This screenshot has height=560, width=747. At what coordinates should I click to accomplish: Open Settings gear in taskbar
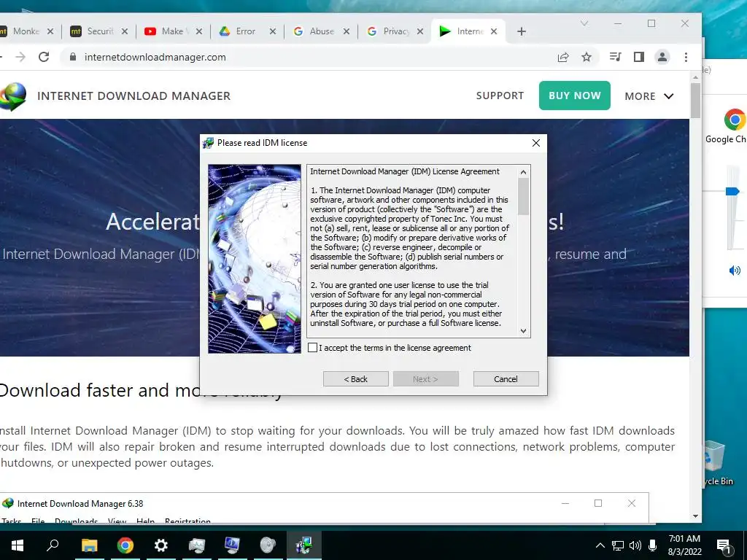click(161, 545)
